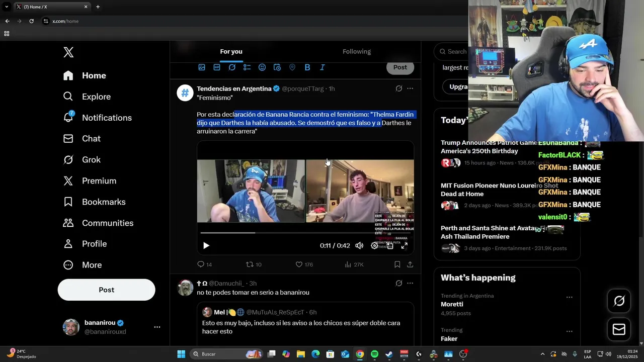This screenshot has height=362, width=644.
Task: Open Spotify from the taskbar
Action: pyautogui.click(x=374, y=354)
